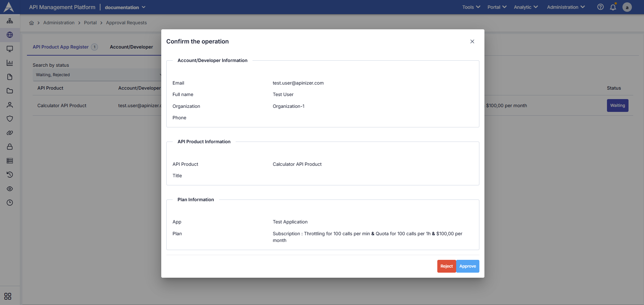Viewport: 644px width, 305px height.
Task: Open the Tools menu
Action: [470, 7]
